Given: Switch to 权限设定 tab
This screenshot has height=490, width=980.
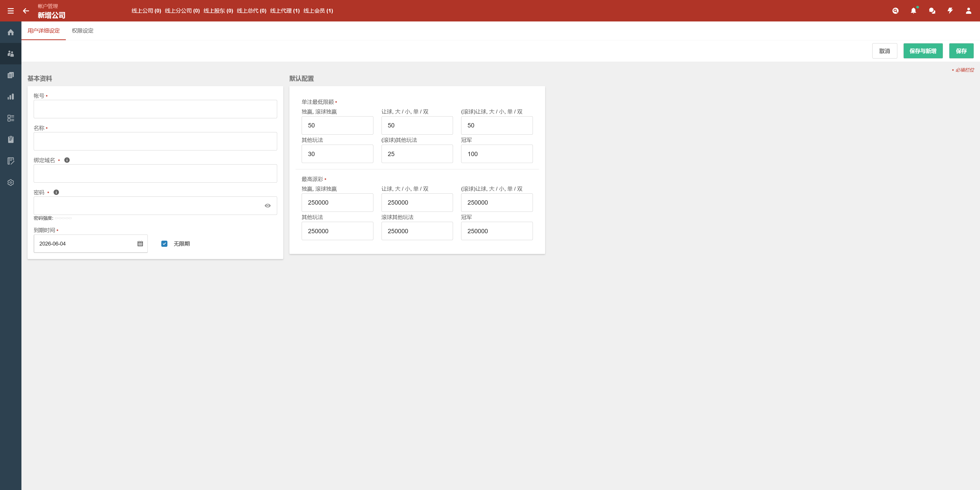Looking at the screenshot, I should tap(82, 31).
